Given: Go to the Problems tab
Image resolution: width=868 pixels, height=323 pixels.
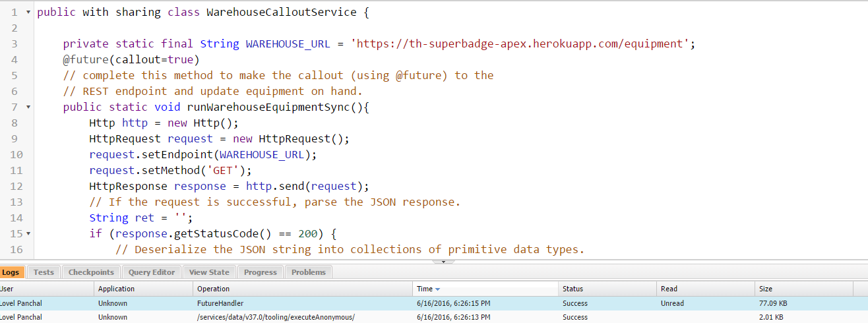Looking at the screenshot, I should tap(309, 272).
